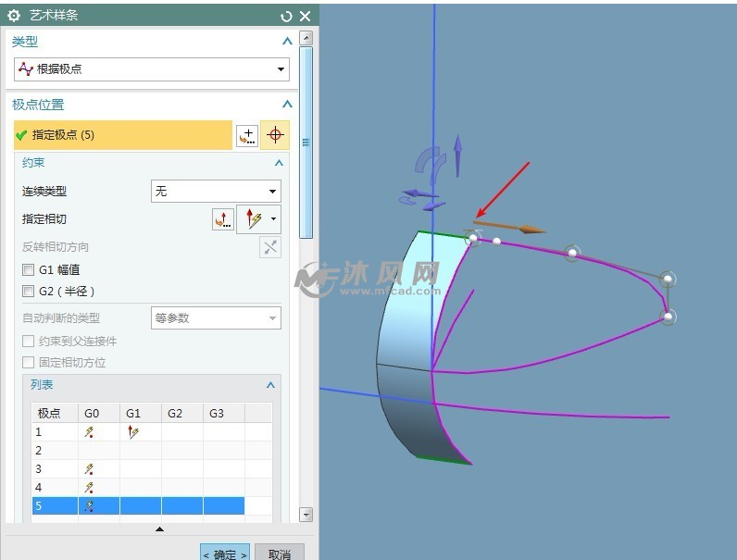Confirm with the 确定 button
The width and height of the screenshot is (737, 560).
[225, 553]
